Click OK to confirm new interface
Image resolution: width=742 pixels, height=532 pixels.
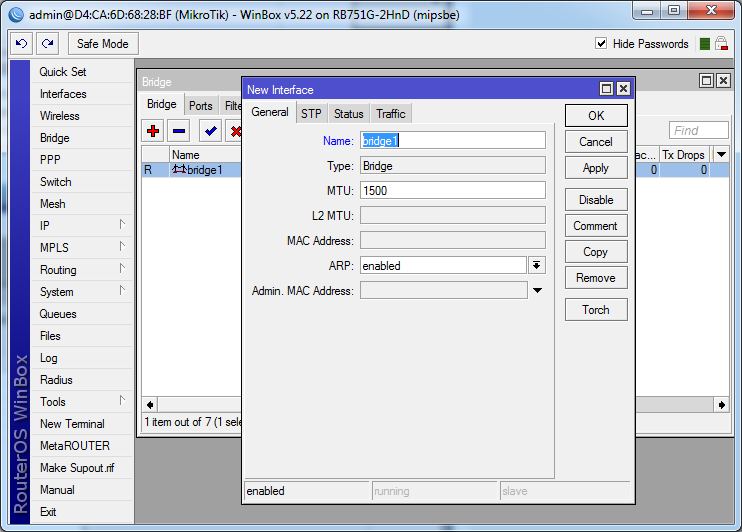pyautogui.click(x=596, y=115)
